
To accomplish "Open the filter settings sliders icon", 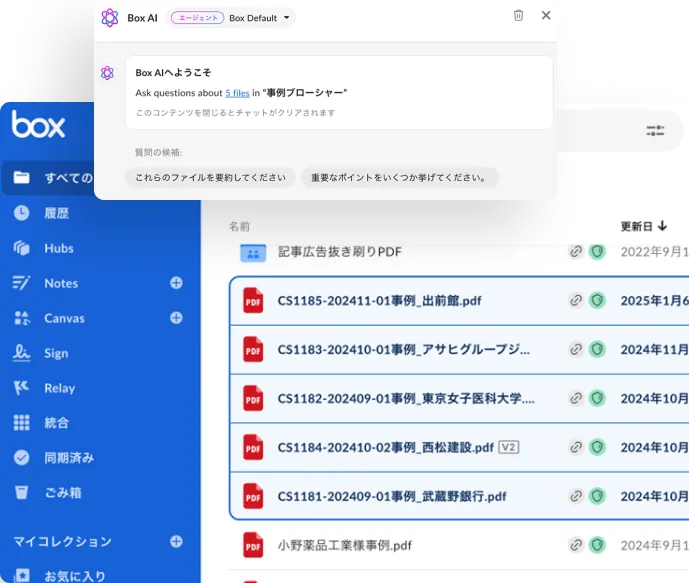I will (x=655, y=130).
